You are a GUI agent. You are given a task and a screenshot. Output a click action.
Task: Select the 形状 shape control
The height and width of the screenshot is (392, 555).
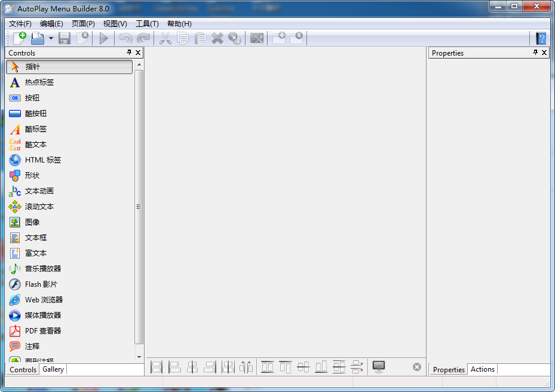pyautogui.click(x=69, y=175)
